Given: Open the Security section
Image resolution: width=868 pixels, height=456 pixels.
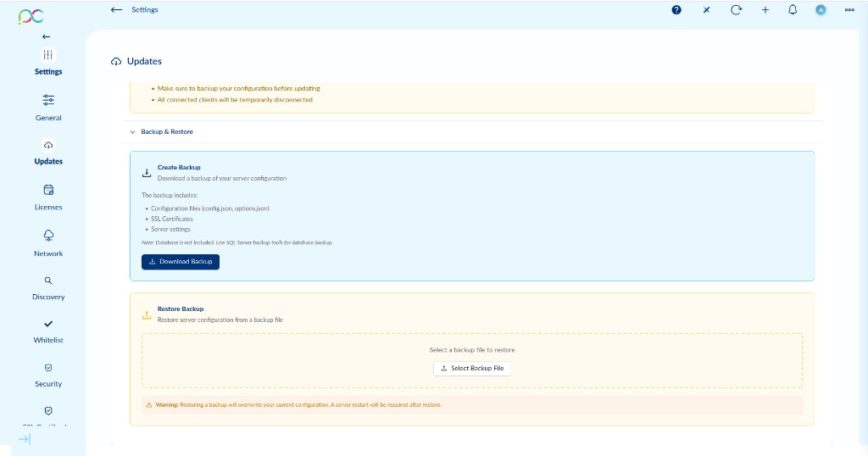Looking at the screenshot, I should [48, 375].
